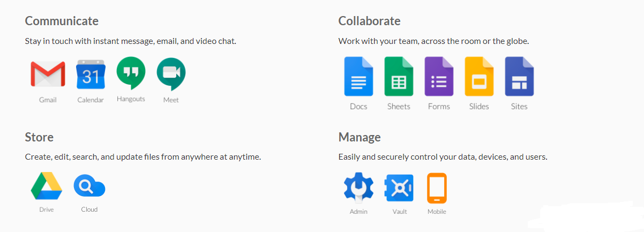
Task: Open the Meet video camera icon
Action: click(171, 74)
